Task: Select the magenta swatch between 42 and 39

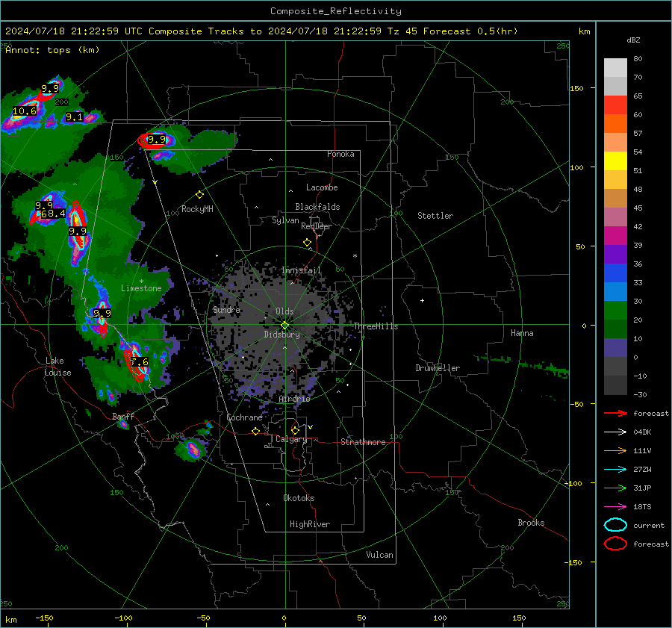Action: tap(615, 235)
